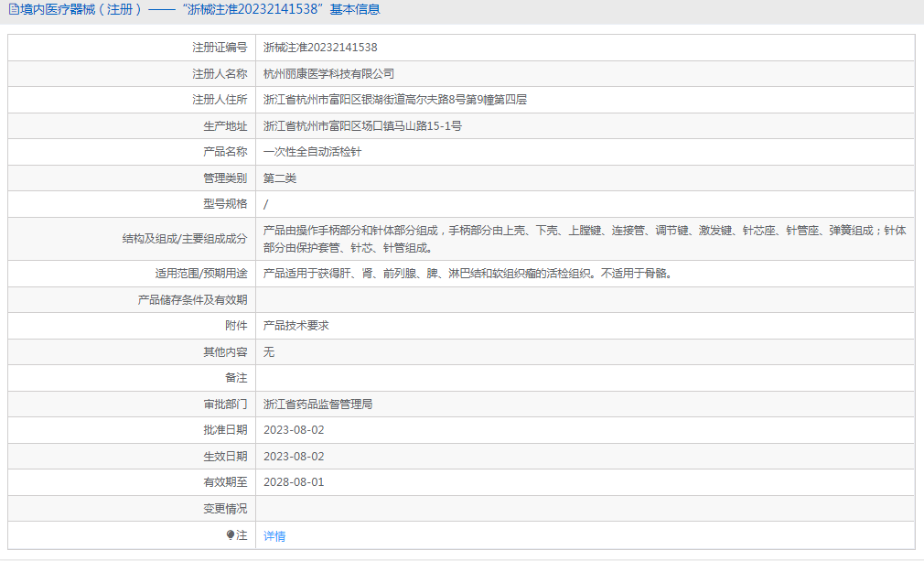The width and height of the screenshot is (924, 561).
Task: Click approval date 2023-08-02 in 批准日期 row
Action: (x=294, y=430)
